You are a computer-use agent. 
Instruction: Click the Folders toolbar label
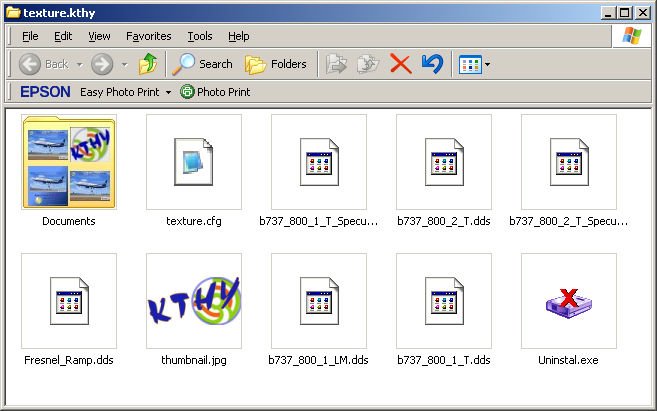tap(289, 64)
